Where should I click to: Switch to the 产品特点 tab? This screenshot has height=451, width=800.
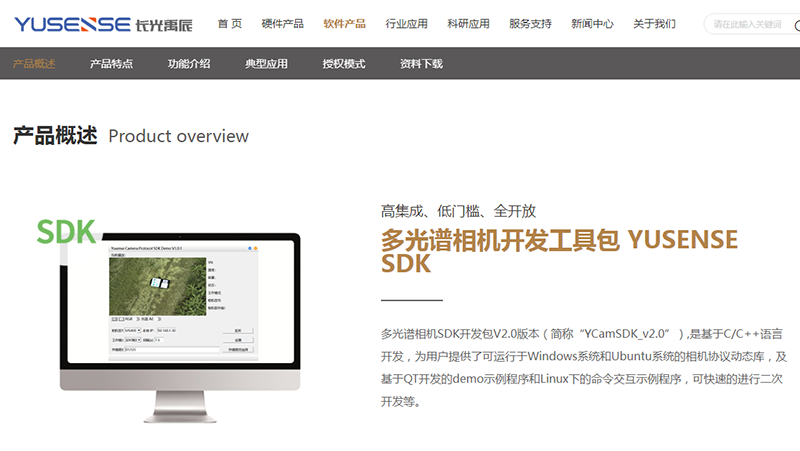(111, 64)
